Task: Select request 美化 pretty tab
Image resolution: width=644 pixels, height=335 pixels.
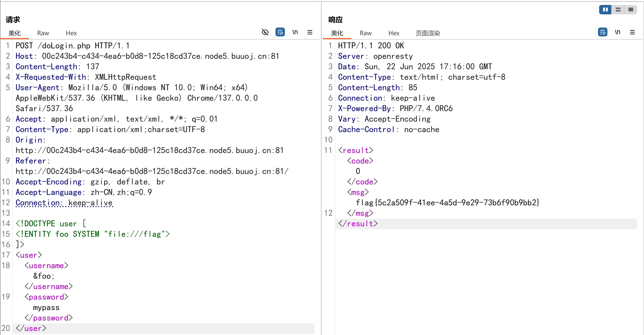Action: [14, 33]
